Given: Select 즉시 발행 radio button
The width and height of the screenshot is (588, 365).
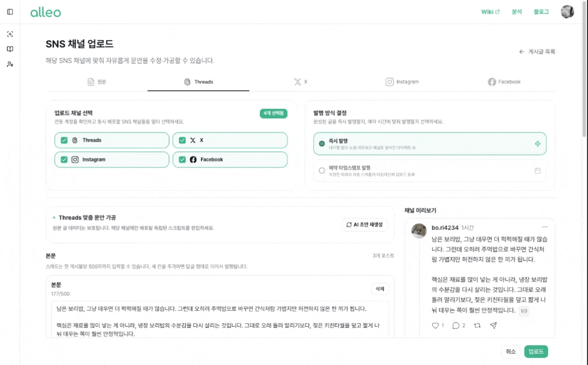Looking at the screenshot, I should [x=322, y=144].
